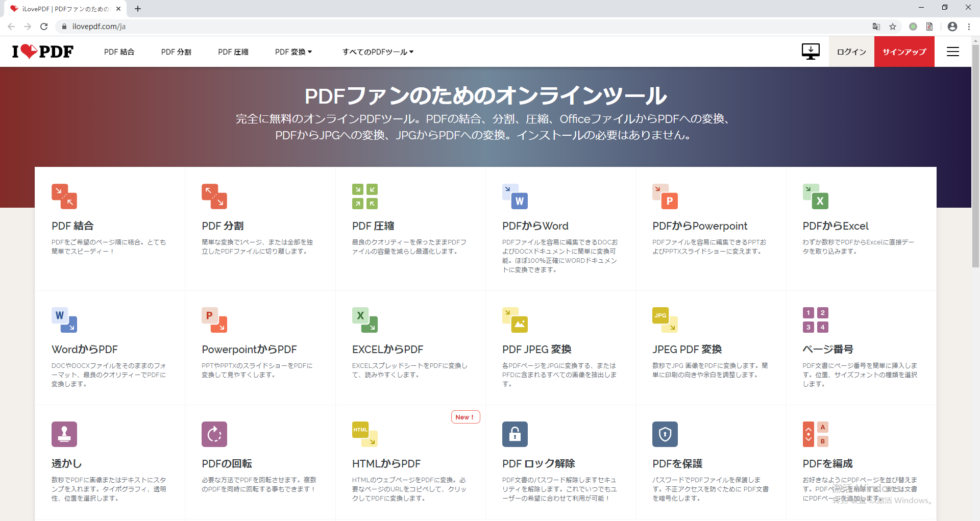980x521 pixels.
Task: Click the New ! badge on HTMLからPDF
Action: point(465,417)
